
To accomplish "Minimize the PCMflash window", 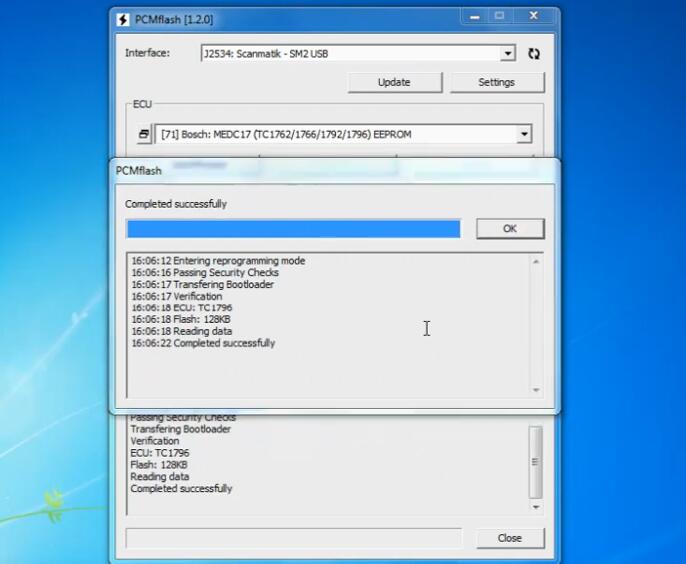I will 475,17.
